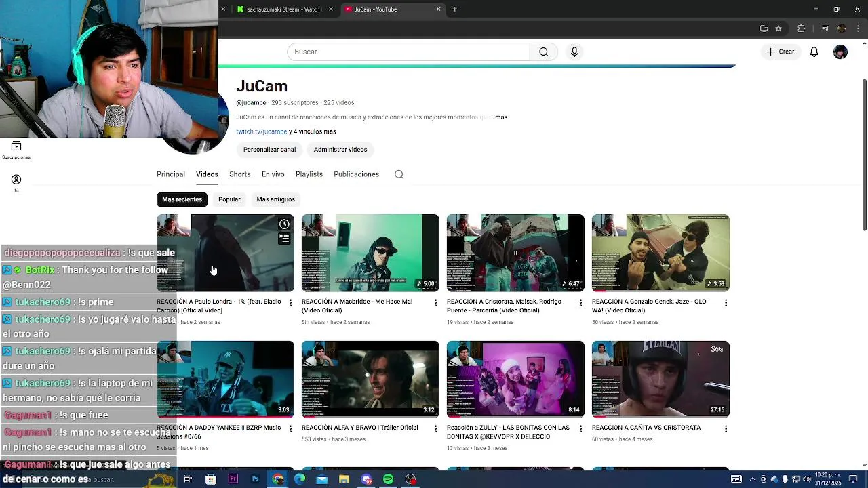Open options menu for ZULLY Las Bonitas video
868x488 pixels.
coord(580,429)
